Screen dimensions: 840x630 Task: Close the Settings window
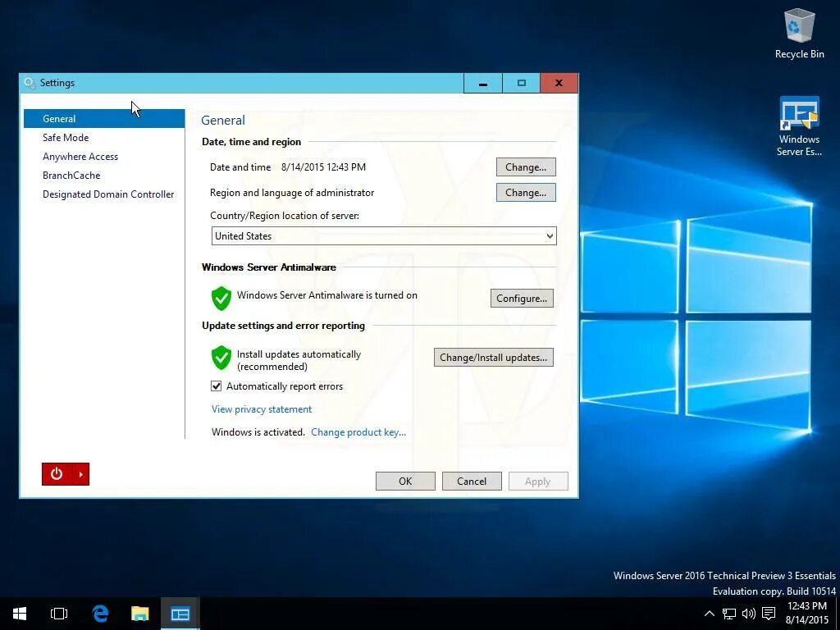click(x=559, y=83)
